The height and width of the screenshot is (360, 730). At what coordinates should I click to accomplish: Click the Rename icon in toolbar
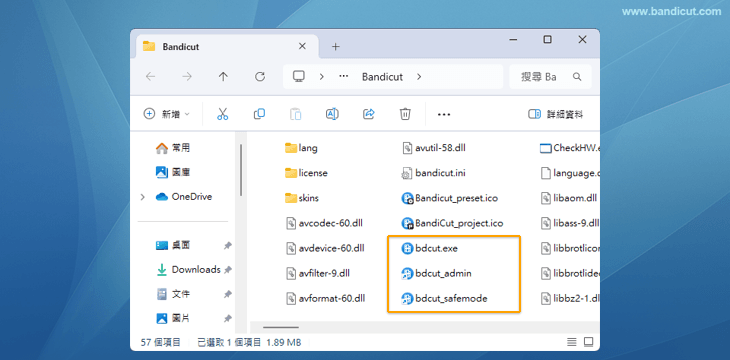click(332, 114)
